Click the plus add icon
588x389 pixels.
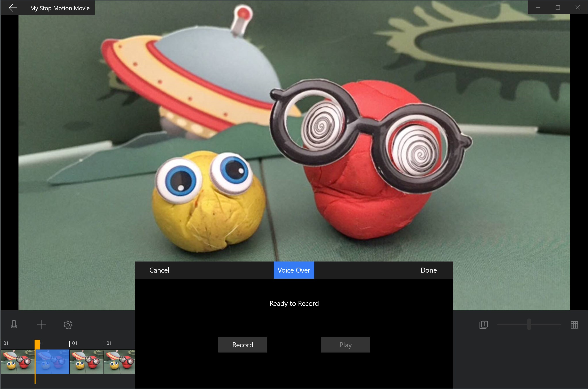point(41,325)
